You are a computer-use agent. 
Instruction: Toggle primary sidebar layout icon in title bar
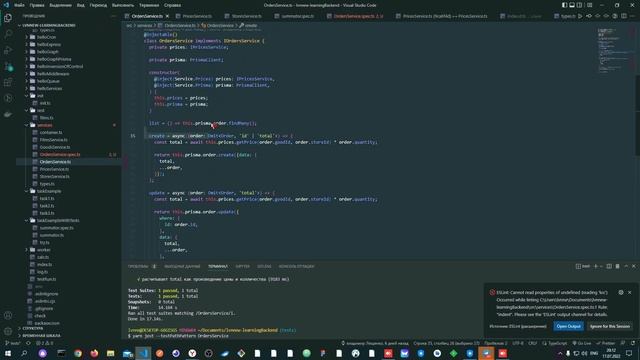click(564, 5)
